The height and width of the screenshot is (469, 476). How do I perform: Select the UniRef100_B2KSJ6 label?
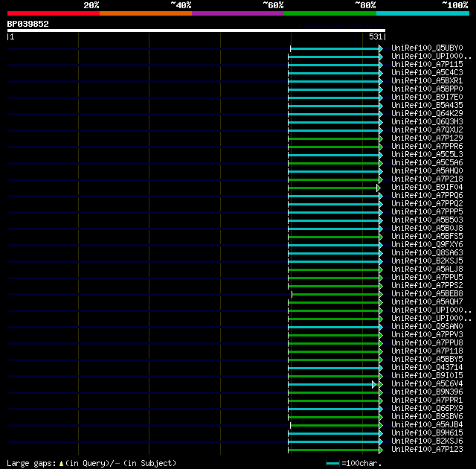(x=427, y=441)
